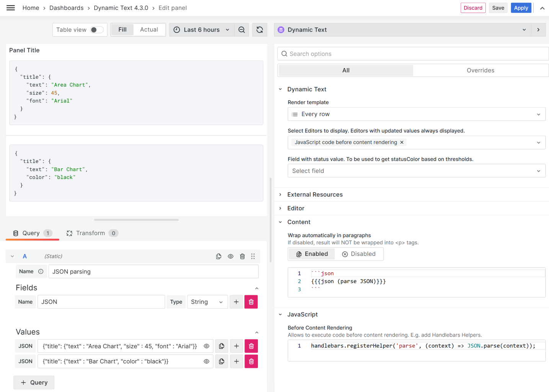Add a new field with the plus icon
549x392 pixels.
coord(236,302)
